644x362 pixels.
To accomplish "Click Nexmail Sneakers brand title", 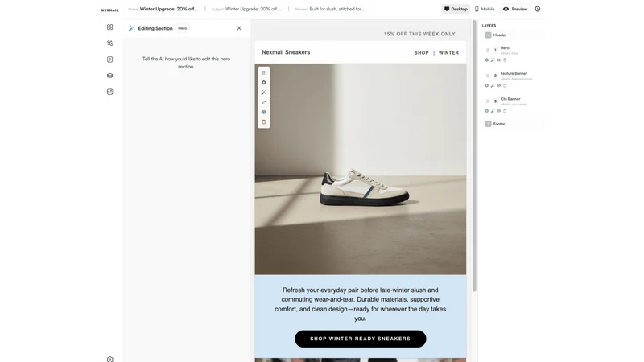I will (286, 52).
